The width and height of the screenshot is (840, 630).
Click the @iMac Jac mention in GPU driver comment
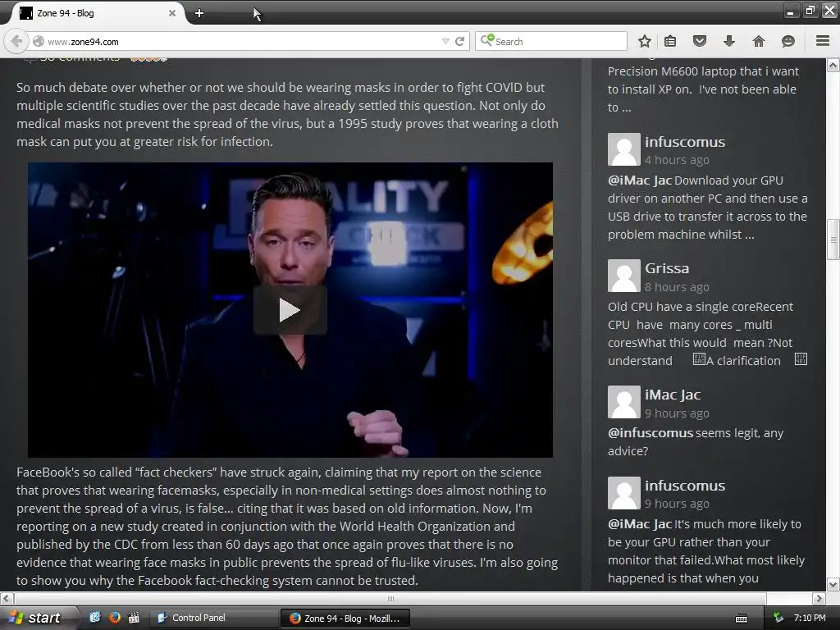tap(640, 180)
